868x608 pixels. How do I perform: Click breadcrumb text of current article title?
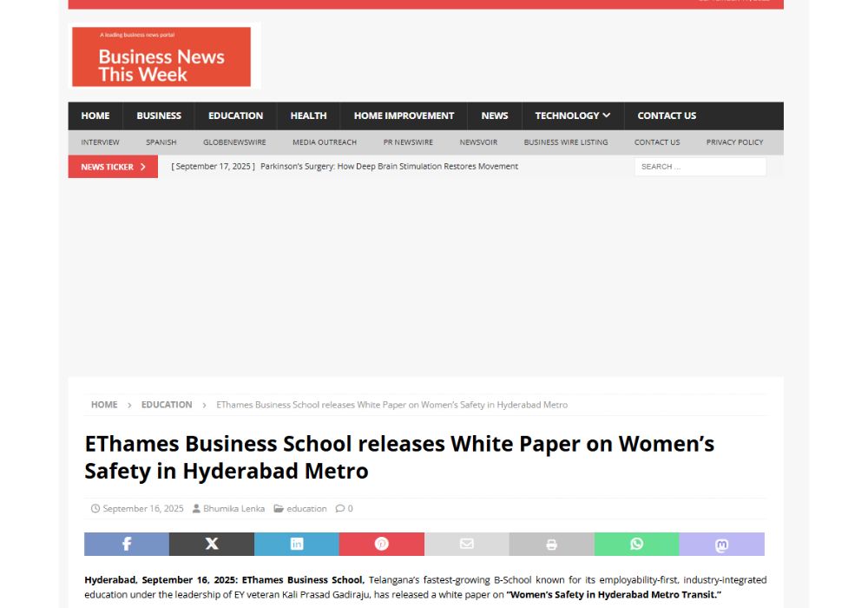click(392, 405)
